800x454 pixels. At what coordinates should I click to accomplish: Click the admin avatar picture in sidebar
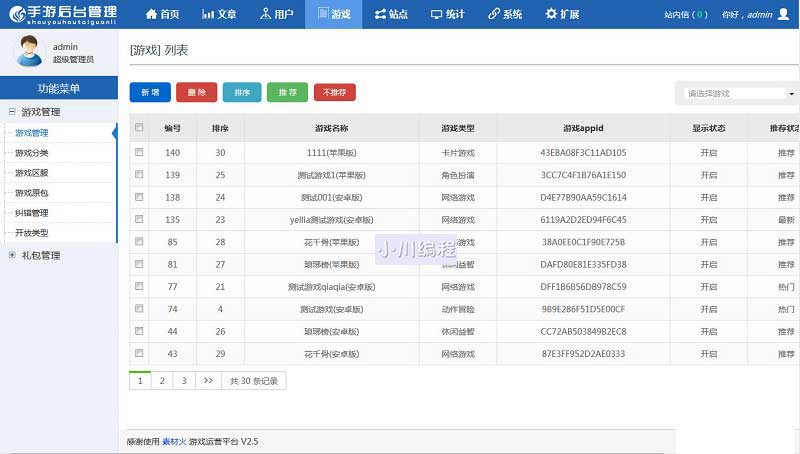point(29,51)
